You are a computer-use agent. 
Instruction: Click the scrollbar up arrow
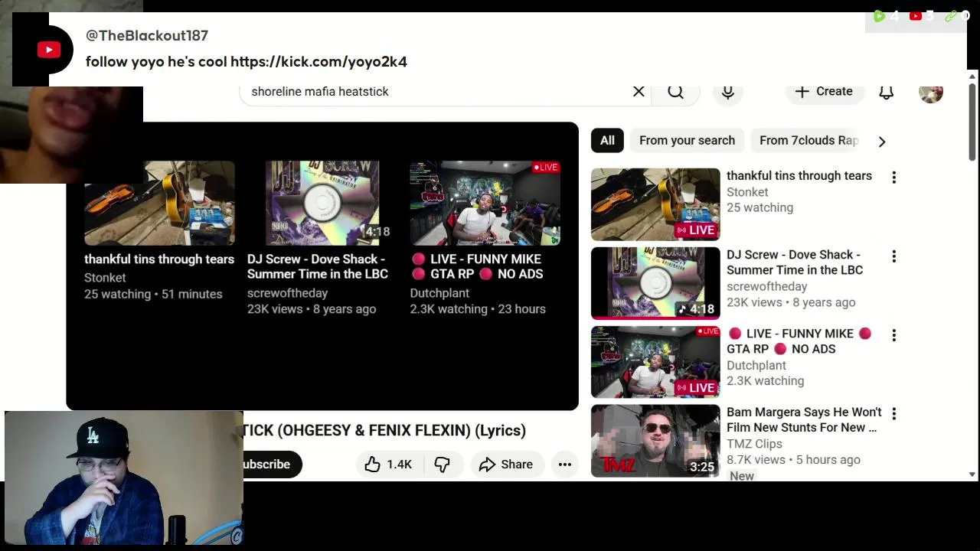click(x=972, y=77)
